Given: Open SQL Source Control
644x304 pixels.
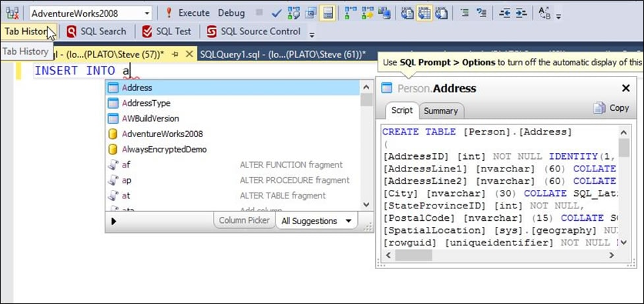Looking at the screenshot, I should 254,31.
